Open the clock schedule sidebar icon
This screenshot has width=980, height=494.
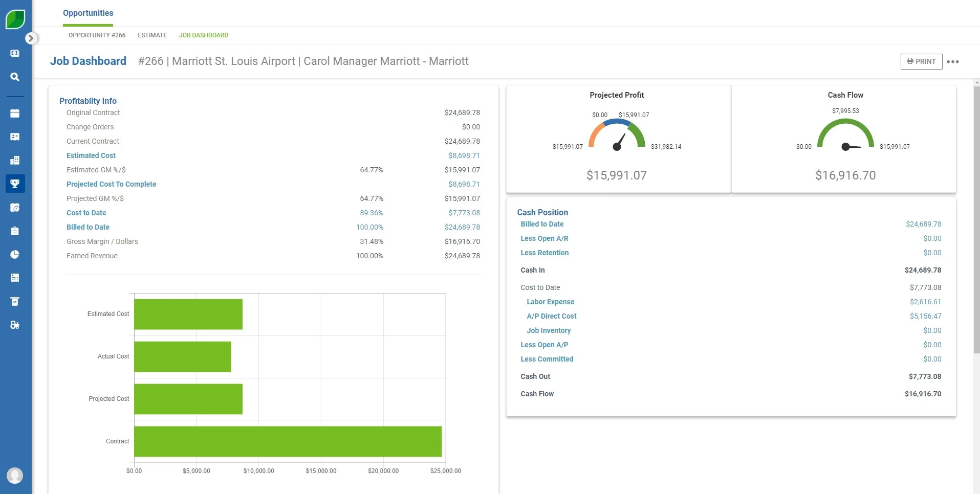(15, 208)
